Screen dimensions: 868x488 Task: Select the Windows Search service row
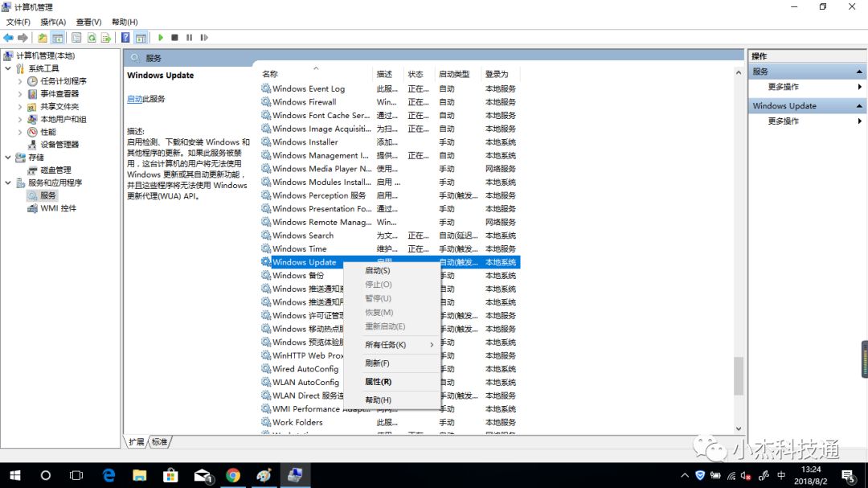(390, 236)
